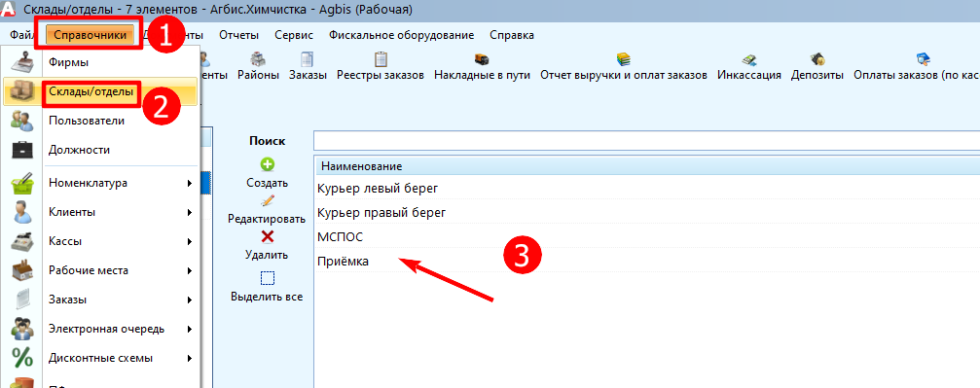Expand the Электронная очередь submenu arrow
Image resolution: width=980 pixels, height=388 pixels.
189,329
